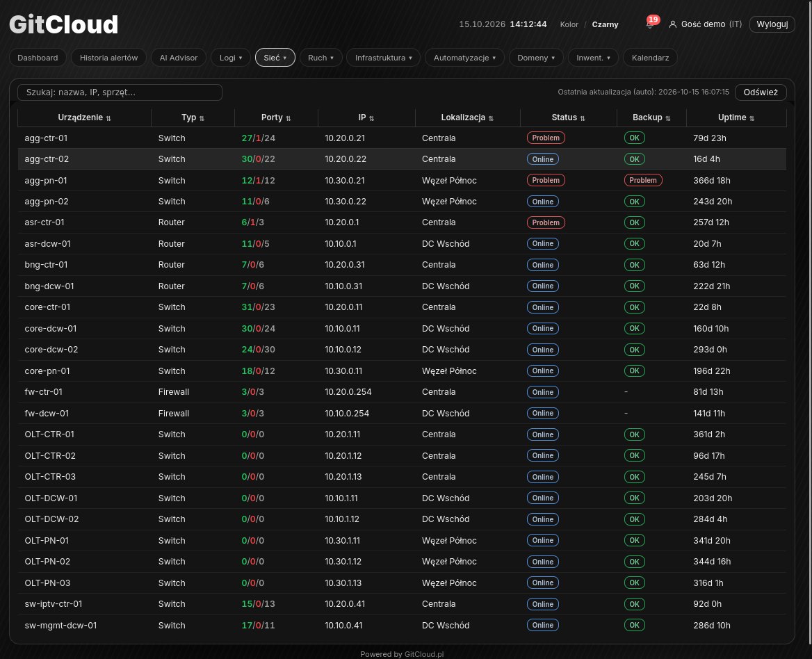This screenshot has height=659, width=812.
Task: Click the Online status badge for bng-dcw-01
Action: point(543,286)
